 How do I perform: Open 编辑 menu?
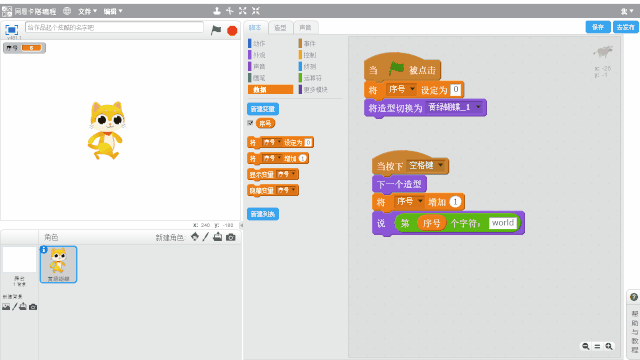(113, 11)
